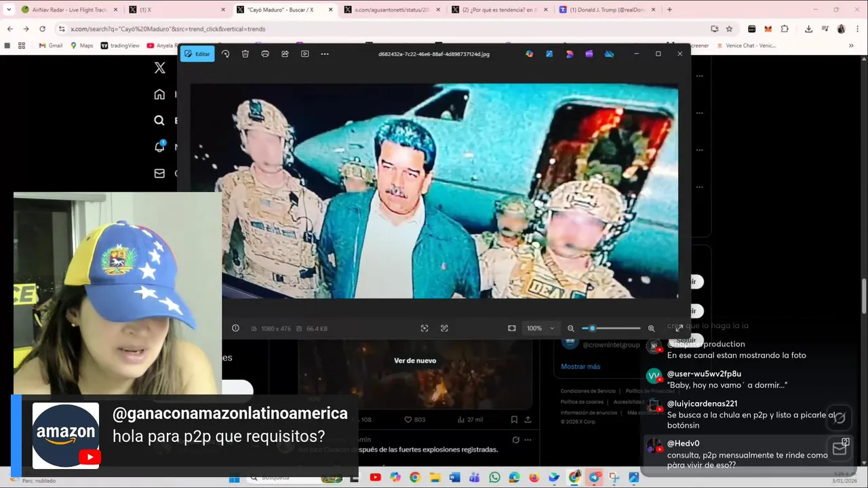Switch to x.com/agusantonetti status tab
The height and width of the screenshot is (488, 868).
(x=393, y=9)
